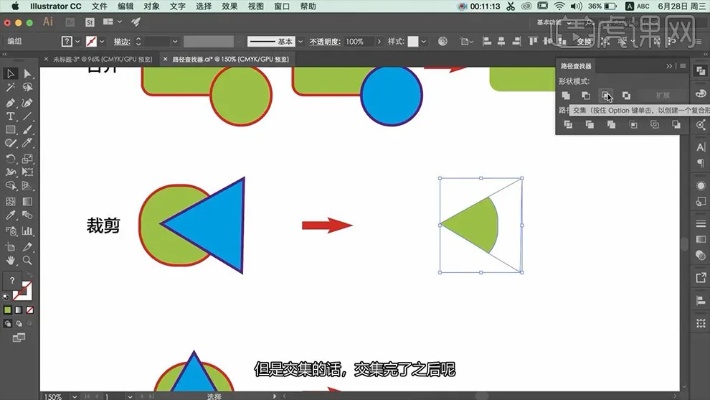
Task: Click the 描边 stroke link
Action: [x=122, y=41]
